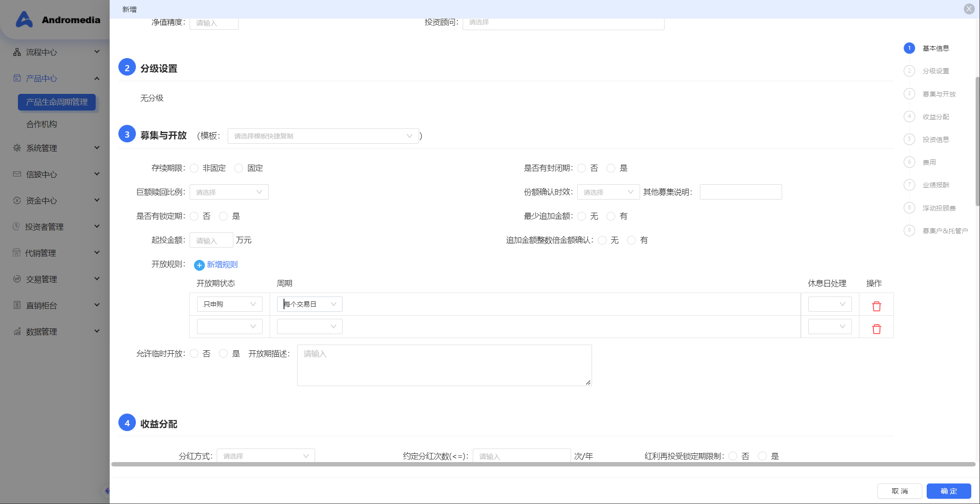This screenshot has width=980, height=504.
Task: Open the 只申购 开放期状态 dropdown
Action: point(229,304)
